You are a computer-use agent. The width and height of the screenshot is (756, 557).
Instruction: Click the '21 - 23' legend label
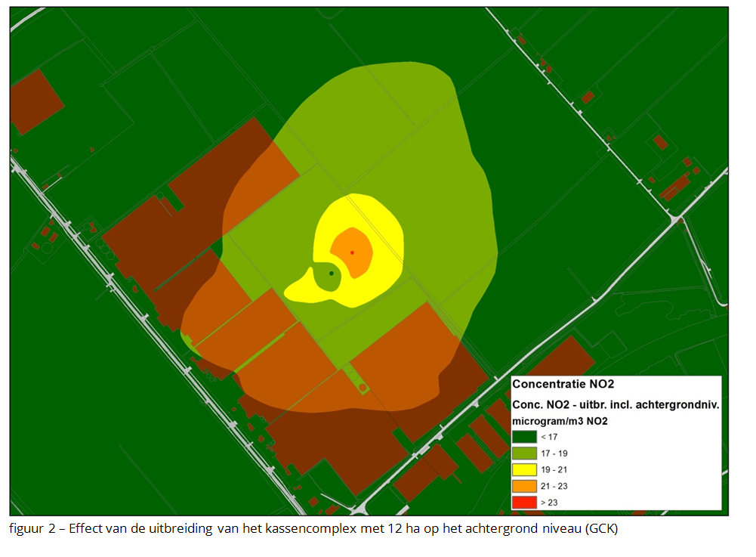coord(554,486)
